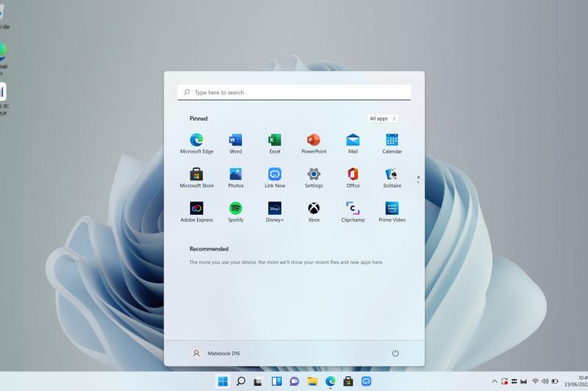Launch the pinned Office app
Viewport: 588px width, 391px height.
(x=353, y=178)
